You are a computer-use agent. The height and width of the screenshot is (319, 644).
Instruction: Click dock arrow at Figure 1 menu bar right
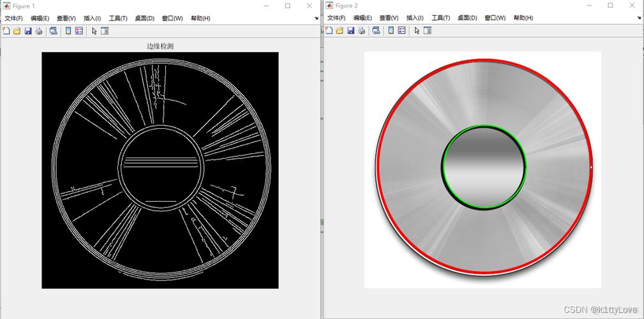point(317,19)
